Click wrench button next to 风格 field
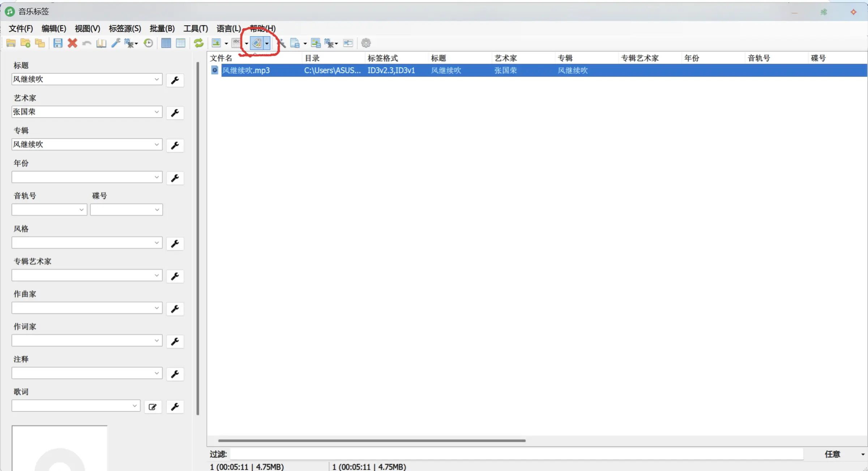Screen dimensions: 868x471 175,243
